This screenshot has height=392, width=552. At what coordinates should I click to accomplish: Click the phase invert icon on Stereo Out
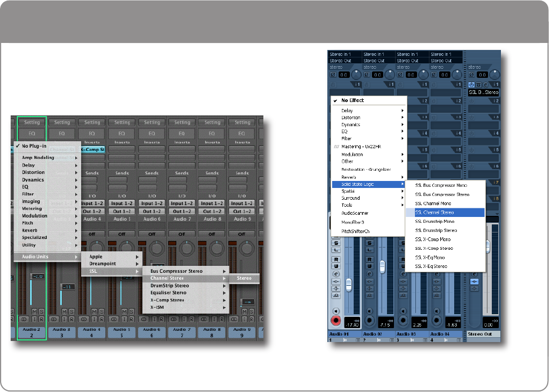[x=472, y=75]
